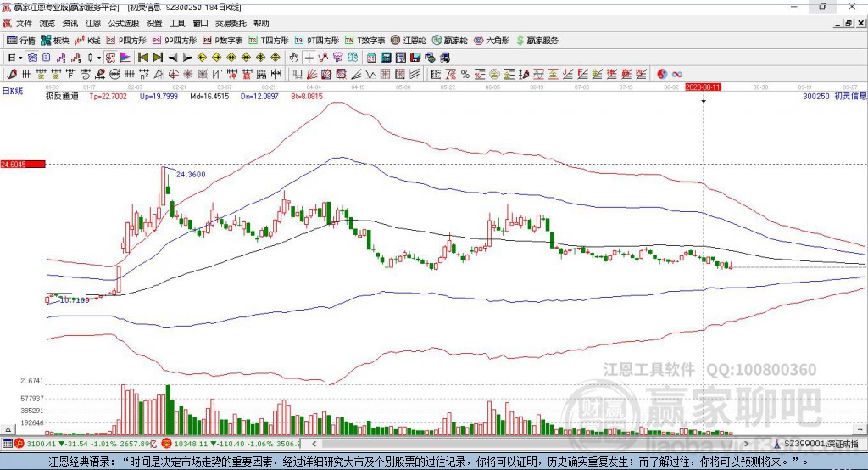Open the 交易委托 menu
The image size is (868, 470).
tap(231, 23)
